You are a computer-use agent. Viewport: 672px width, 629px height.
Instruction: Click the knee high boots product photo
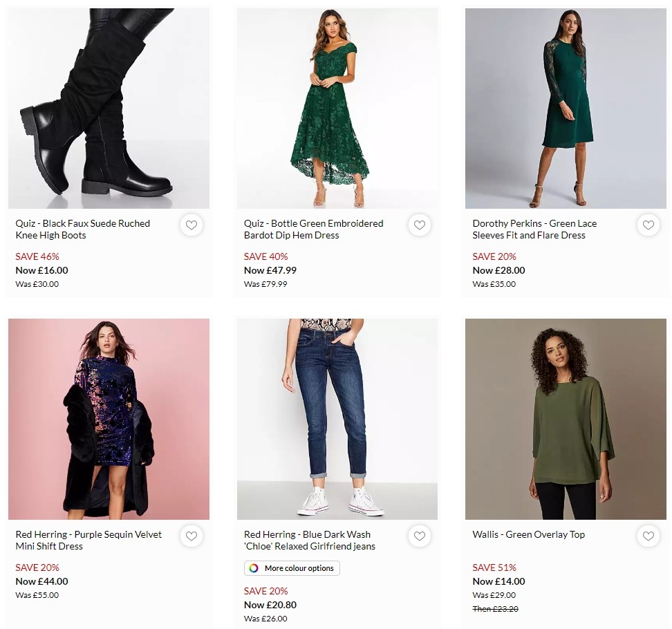(109, 108)
